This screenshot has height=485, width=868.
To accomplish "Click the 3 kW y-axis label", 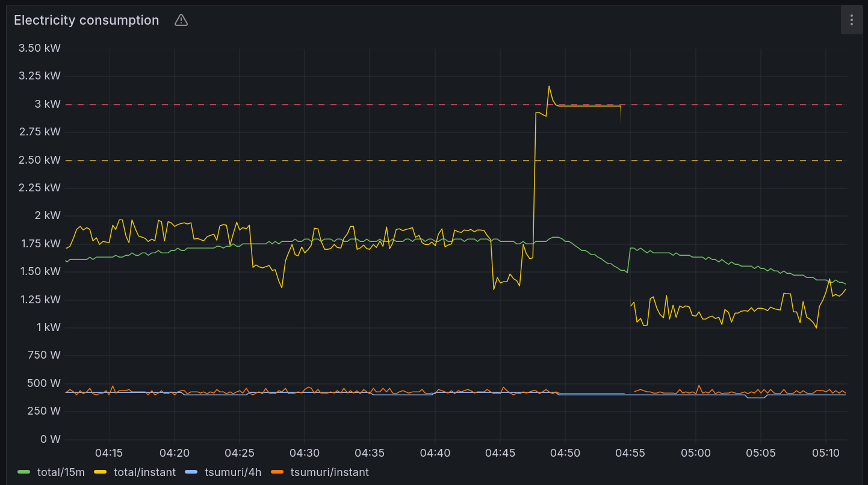I will pyautogui.click(x=48, y=104).
